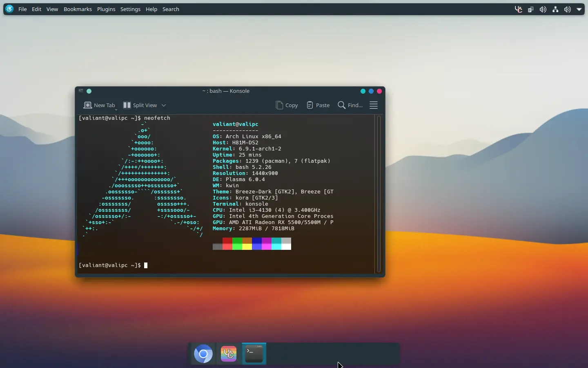Open the Plugins menu

click(106, 9)
